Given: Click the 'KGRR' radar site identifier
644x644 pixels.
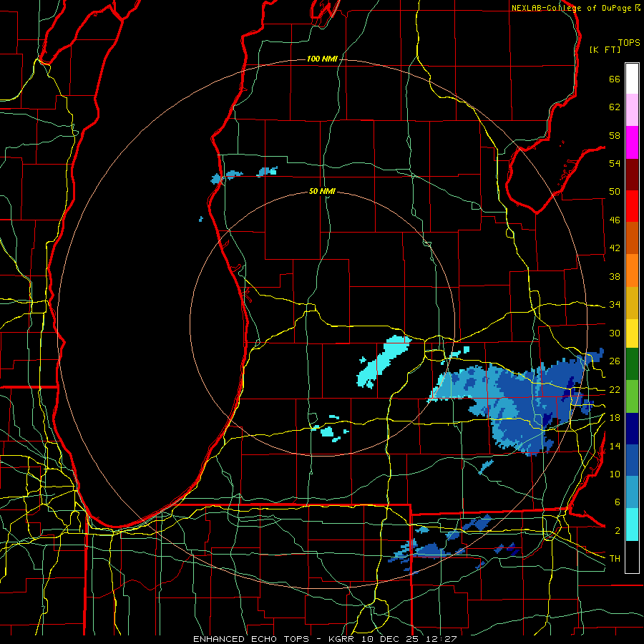Looking at the screenshot, I should click(x=341, y=639).
